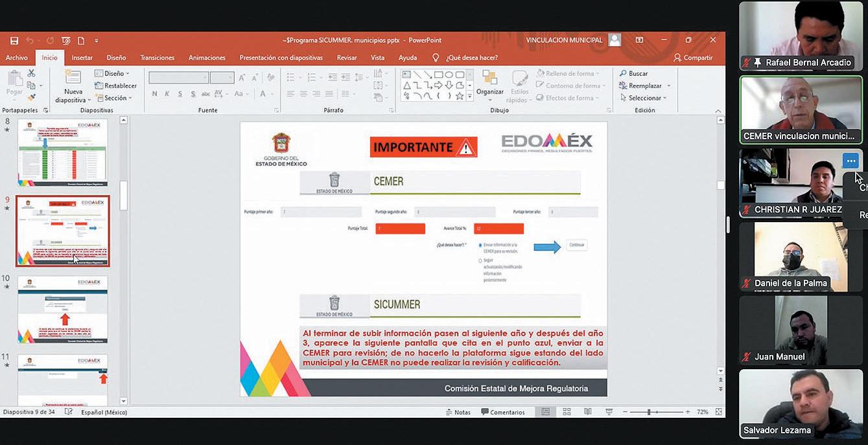This screenshot has width=868, height=445.
Task: Click the zoom in plus button
Action: click(x=688, y=412)
